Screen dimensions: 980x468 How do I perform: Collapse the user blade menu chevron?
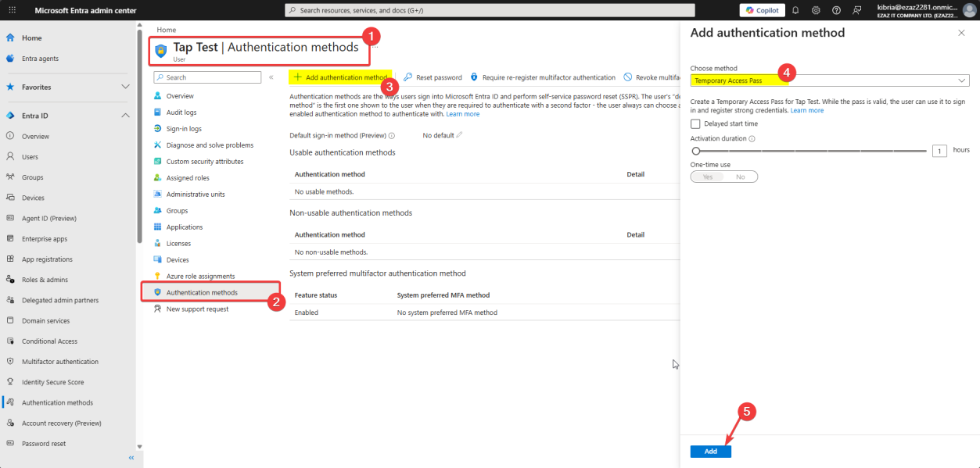271,77
